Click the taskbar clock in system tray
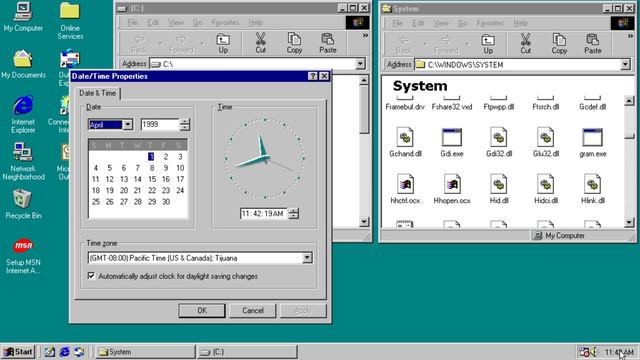Viewport: 640px width, 360px height. (x=619, y=352)
